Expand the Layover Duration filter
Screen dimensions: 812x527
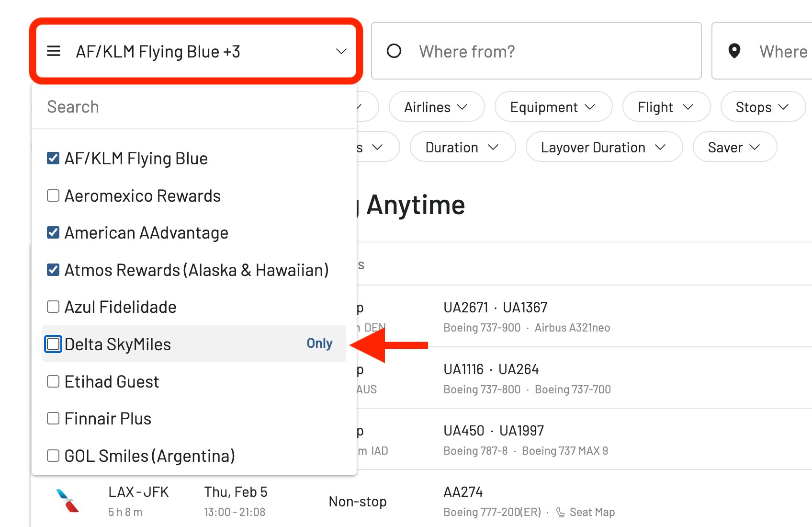[x=604, y=147]
